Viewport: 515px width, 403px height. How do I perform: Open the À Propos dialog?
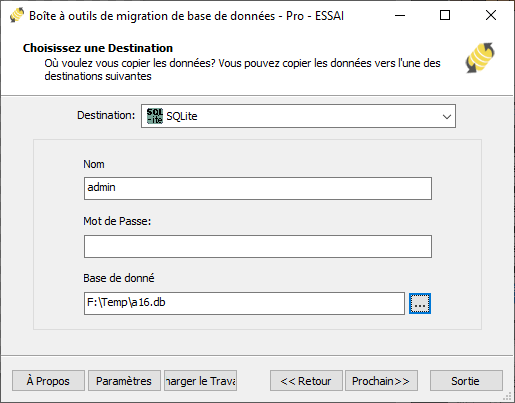pos(48,380)
